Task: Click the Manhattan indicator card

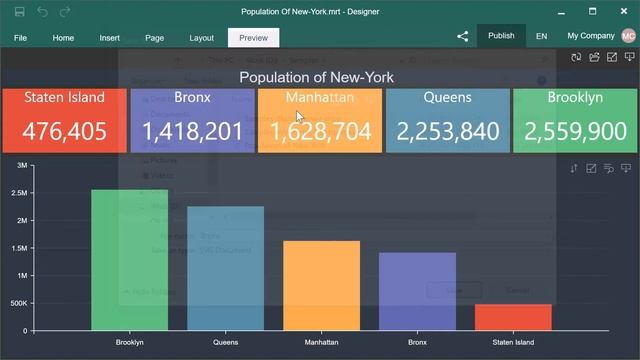Action: (x=320, y=121)
